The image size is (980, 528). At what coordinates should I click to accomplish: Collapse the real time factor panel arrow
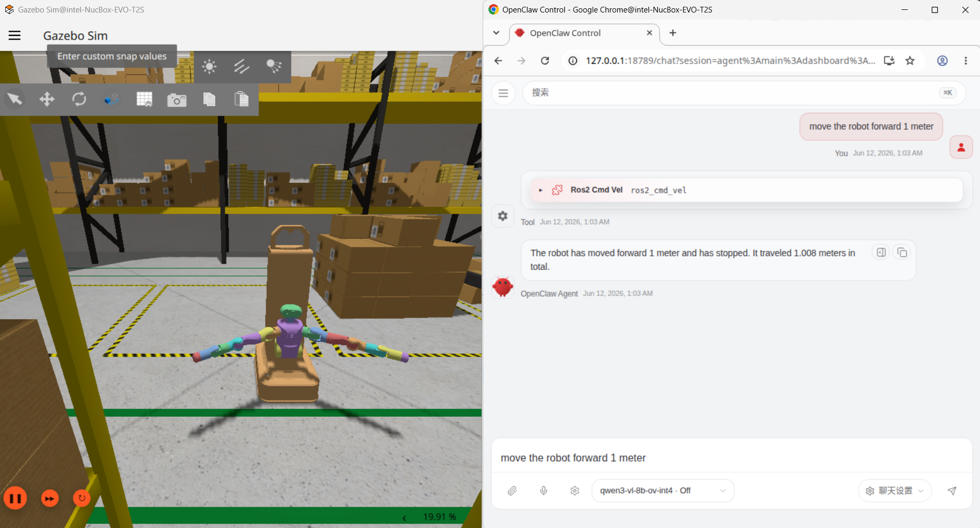tap(404, 518)
